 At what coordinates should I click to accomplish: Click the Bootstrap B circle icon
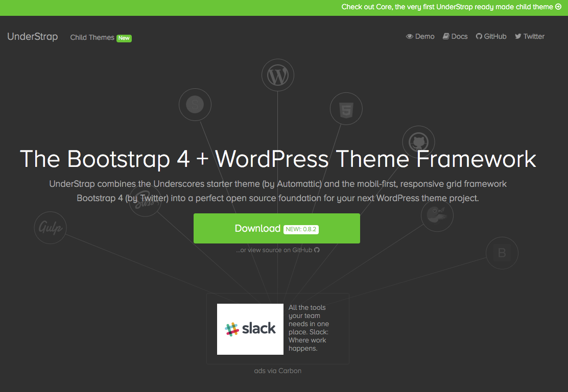(x=502, y=253)
